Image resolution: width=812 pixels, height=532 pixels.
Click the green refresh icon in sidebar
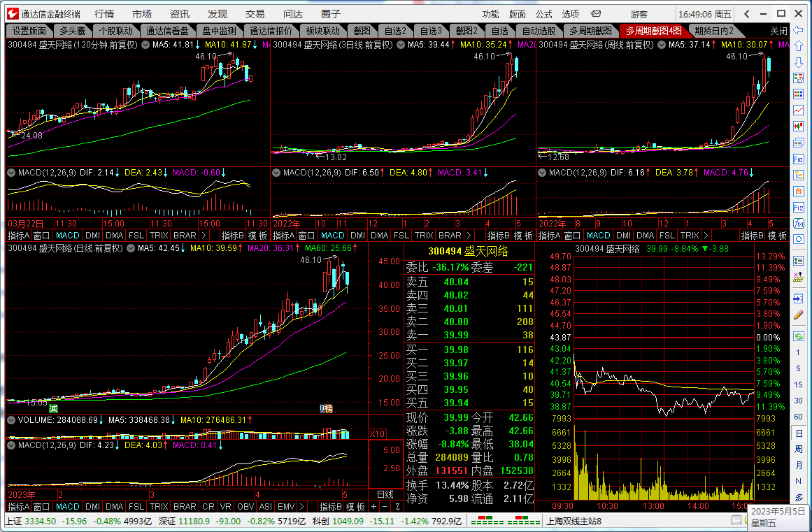pyautogui.click(x=799, y=336)
